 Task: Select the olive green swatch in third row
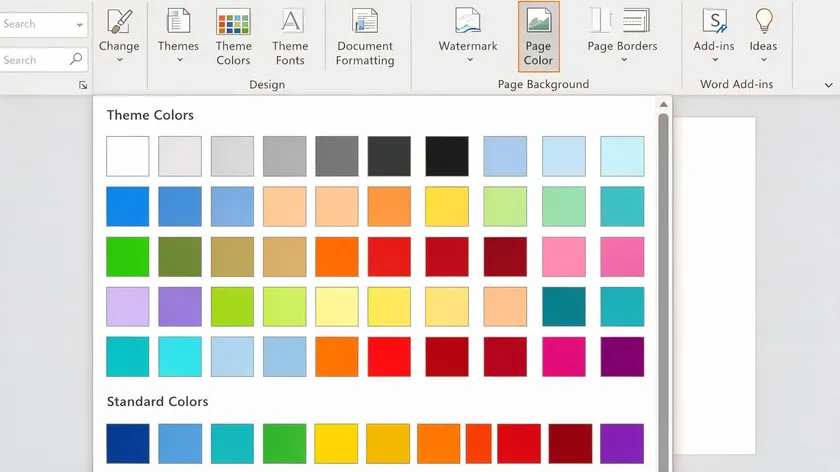pos(180,257)
